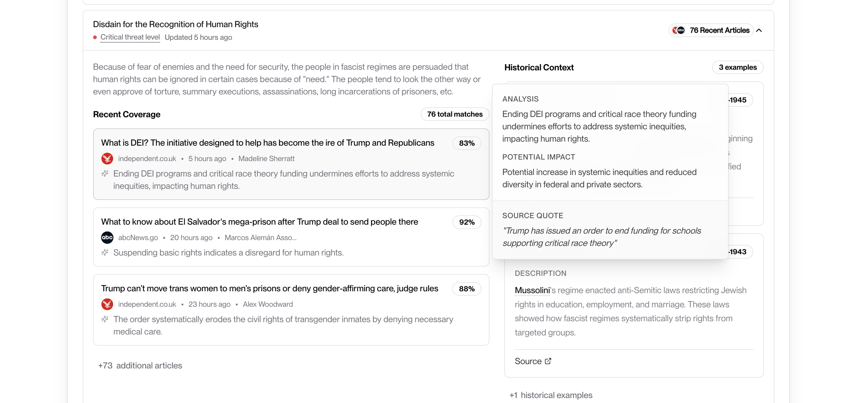Viewport: 868px width, 403px height.
Task: Expand the +73 additional articles list
Action: pos(140,366)
